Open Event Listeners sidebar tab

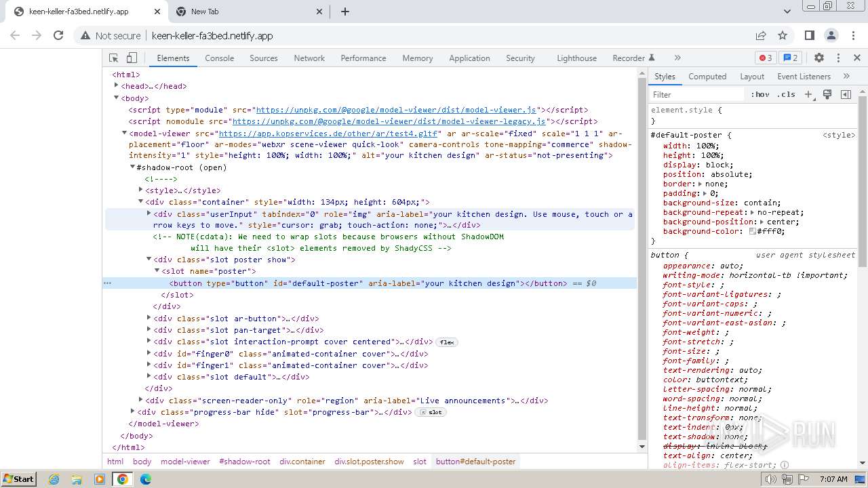pos(804,77)
